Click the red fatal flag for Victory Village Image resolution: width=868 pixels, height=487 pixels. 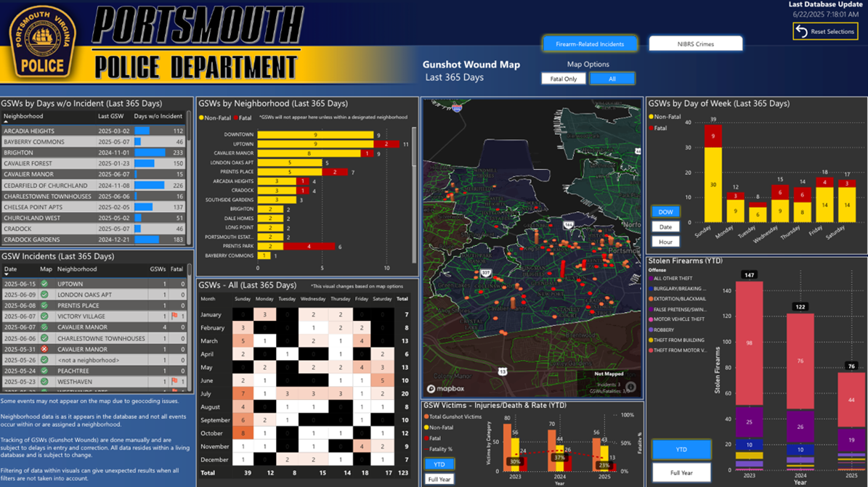[174, 316]
